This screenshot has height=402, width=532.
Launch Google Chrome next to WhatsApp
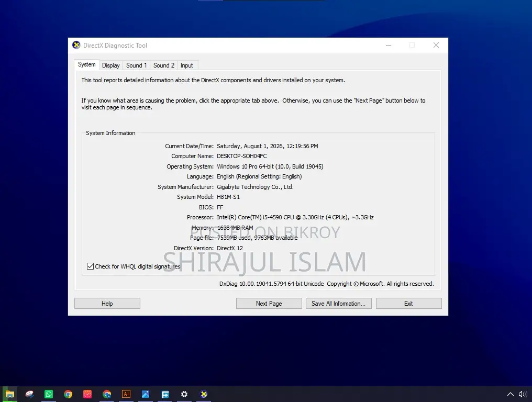point(68,394)
